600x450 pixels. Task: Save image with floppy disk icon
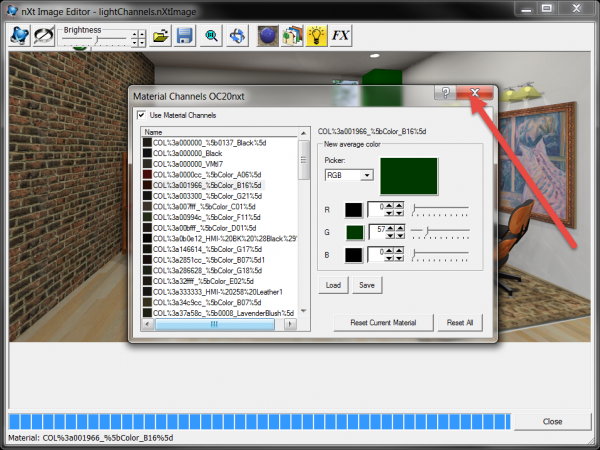(184, 36)
